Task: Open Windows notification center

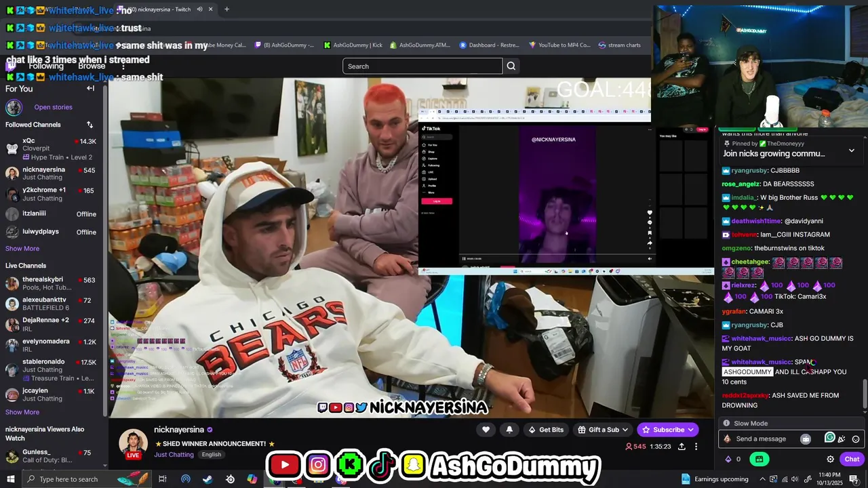Action: [x=853, y=479]
